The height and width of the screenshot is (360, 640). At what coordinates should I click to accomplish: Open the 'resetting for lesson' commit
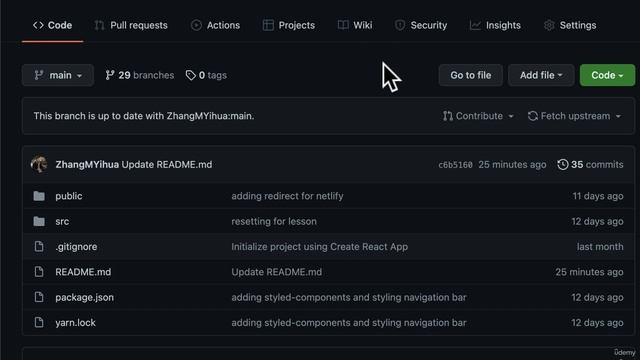[x=274, y=221]
